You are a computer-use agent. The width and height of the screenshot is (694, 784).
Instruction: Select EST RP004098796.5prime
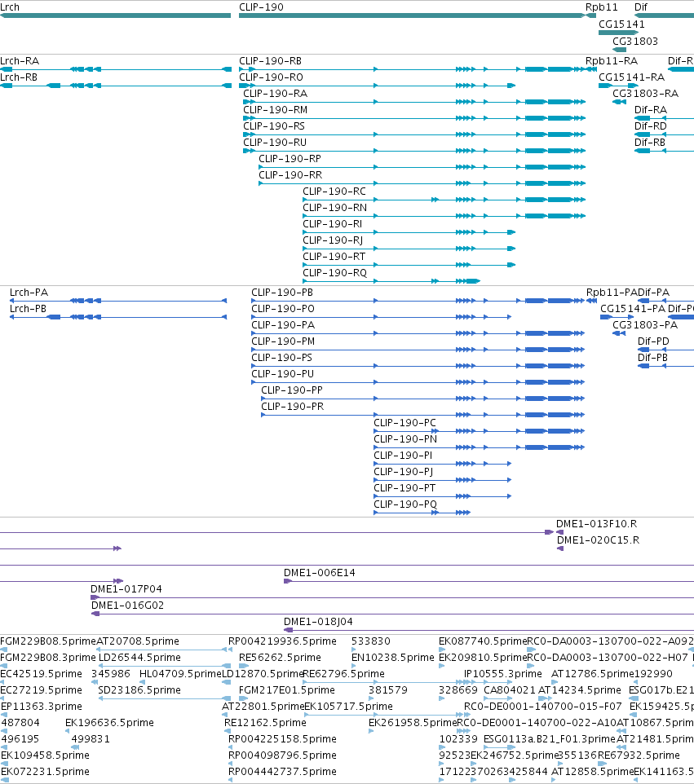[x=282, y=755]
